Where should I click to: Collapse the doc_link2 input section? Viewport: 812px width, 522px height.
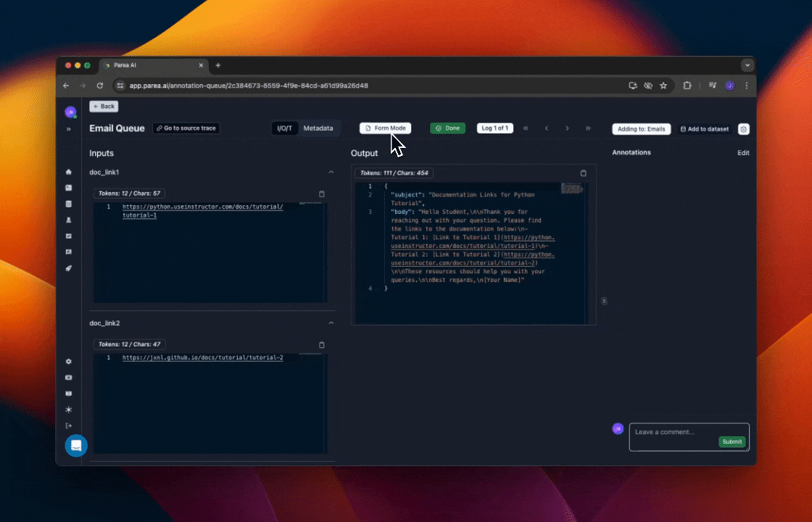331,323
